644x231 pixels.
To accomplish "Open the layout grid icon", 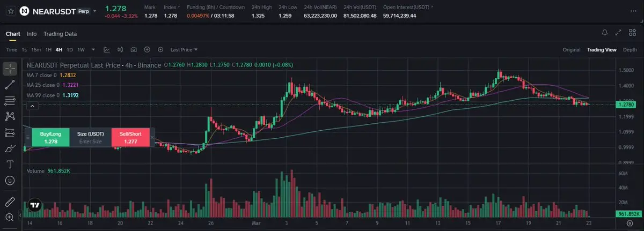I will [x=633, y=33].
